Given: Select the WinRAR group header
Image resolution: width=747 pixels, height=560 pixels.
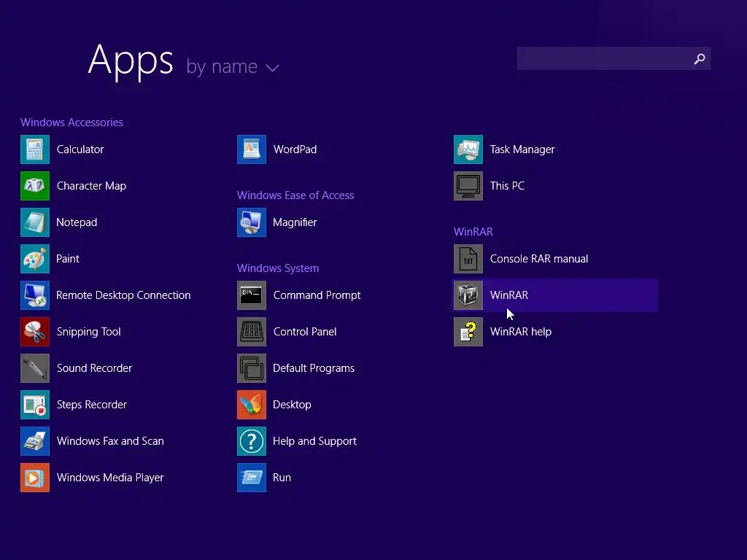Looking at the screenshot, I should [x=473, y=232].
